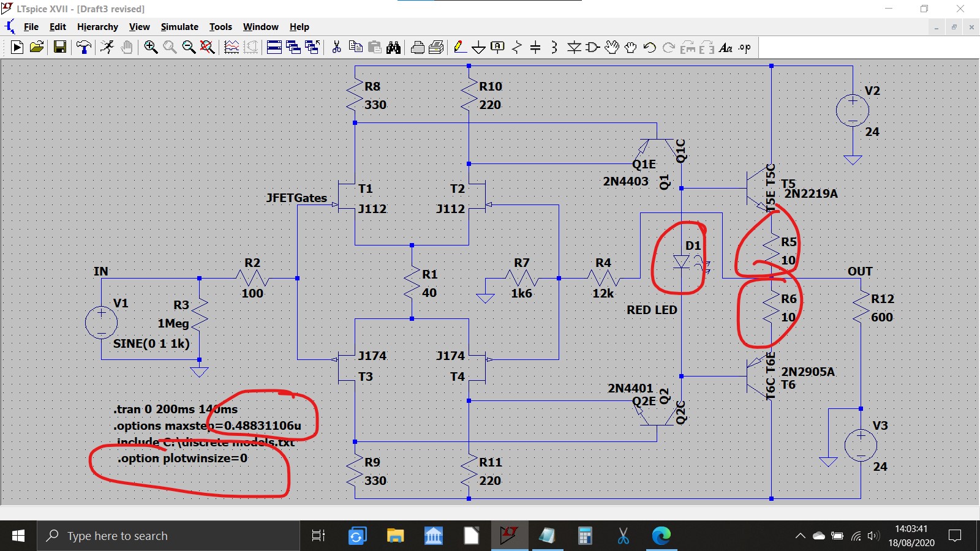Open Find with the binoculars icon
Image resolution: width=980 pixels, height=551 pixels.
393,47
